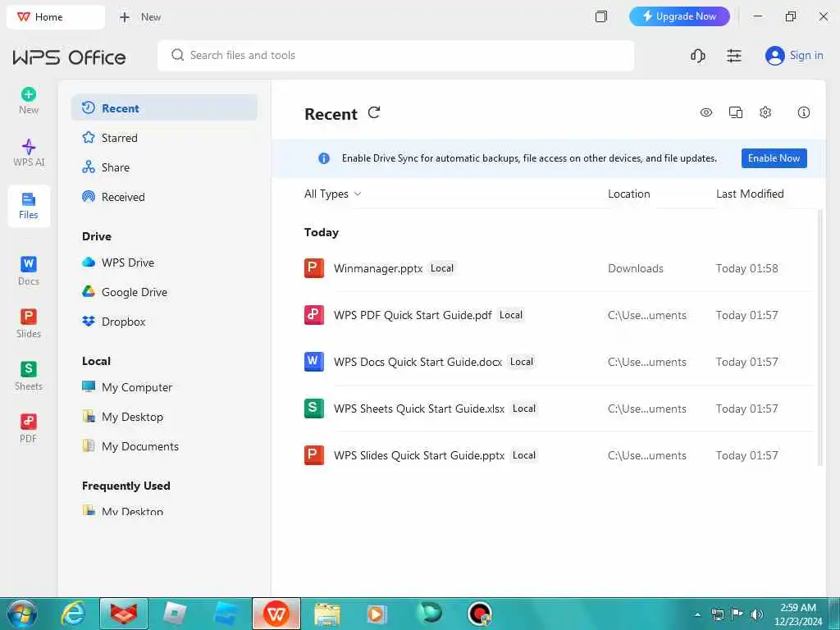Open Dropbox in the Drive section
Viewport: 840px width, 630px height.
pos(164,322)
